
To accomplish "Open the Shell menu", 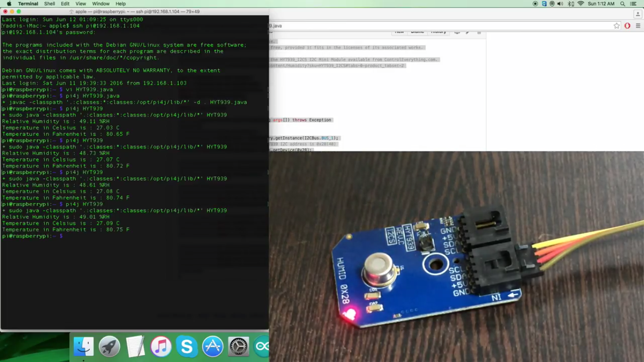I will pyautogui.click(x=50, y=4).
